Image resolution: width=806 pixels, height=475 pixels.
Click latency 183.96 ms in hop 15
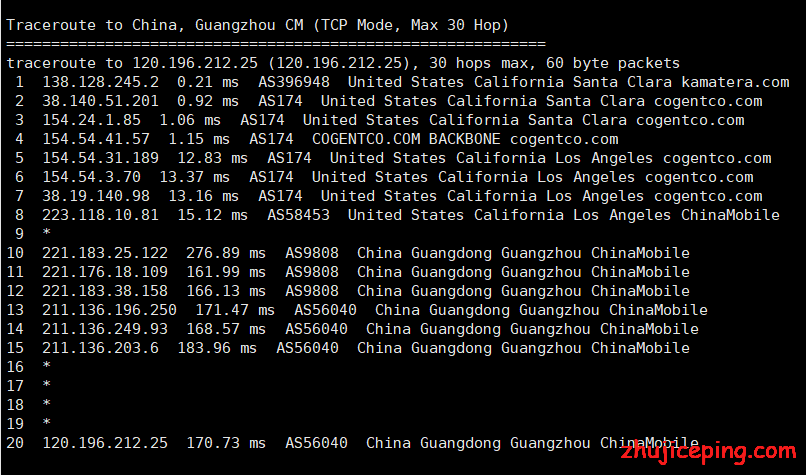click(x=217, y=348)
